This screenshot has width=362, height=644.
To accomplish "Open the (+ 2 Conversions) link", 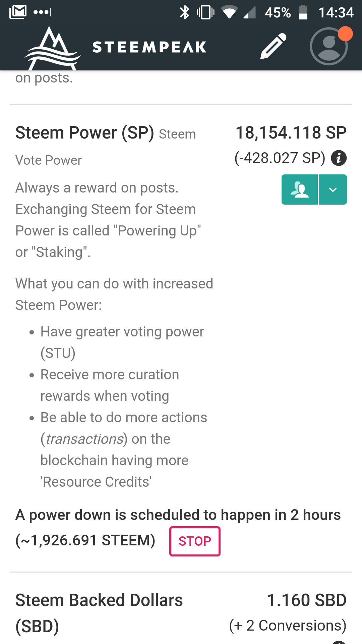I will [288, 626].
